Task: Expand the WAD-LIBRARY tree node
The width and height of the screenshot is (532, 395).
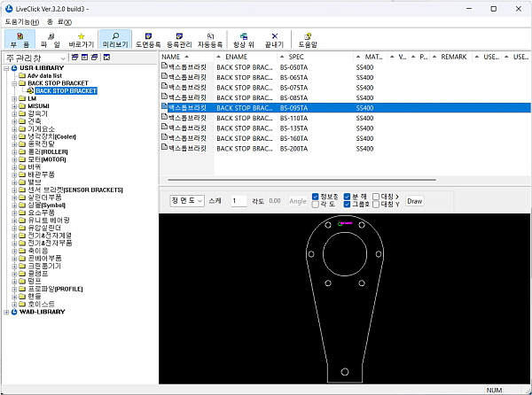Action: 6,312
